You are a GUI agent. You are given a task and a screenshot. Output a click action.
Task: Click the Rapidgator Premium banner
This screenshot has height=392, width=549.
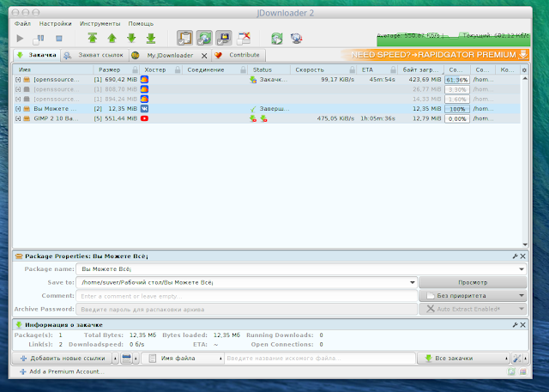tap(435, 55)
